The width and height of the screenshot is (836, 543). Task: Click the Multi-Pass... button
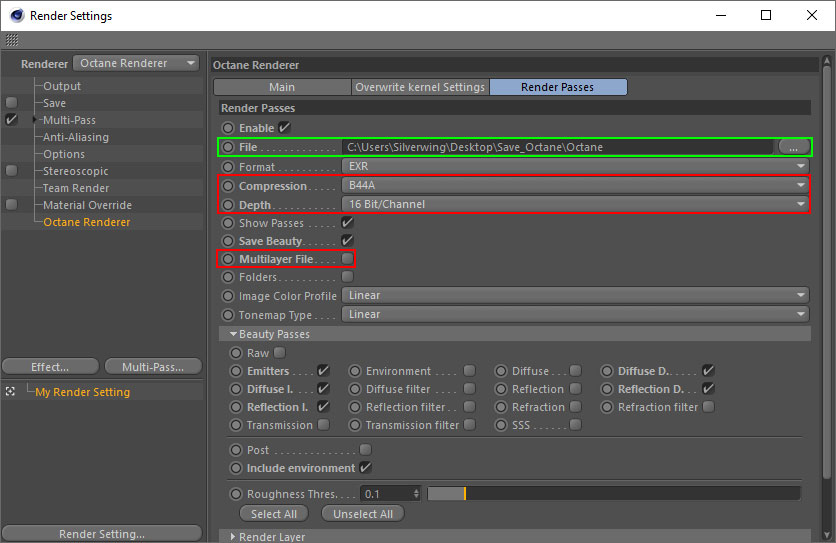click(x=153, y=367)
